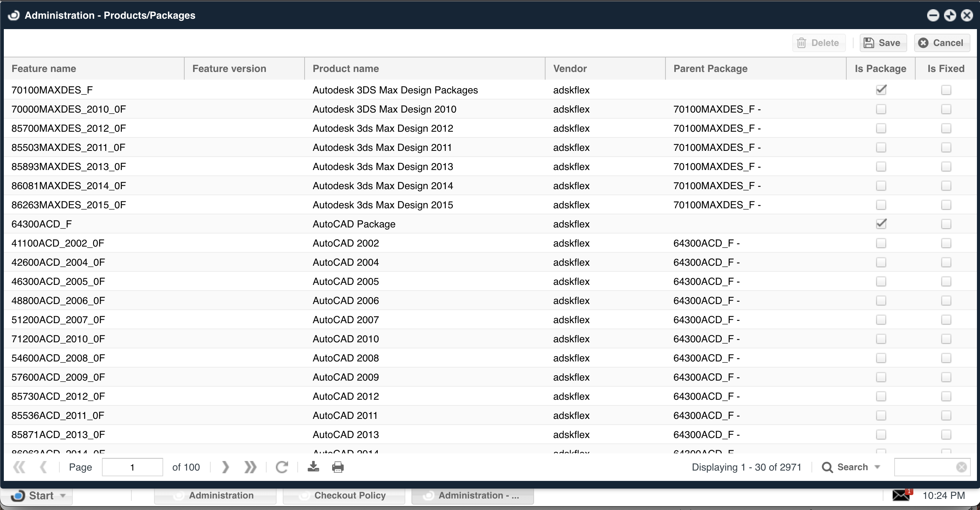Check Is Fixed for AutoCAD 2002
980x510 pixels.
point(946,243)
